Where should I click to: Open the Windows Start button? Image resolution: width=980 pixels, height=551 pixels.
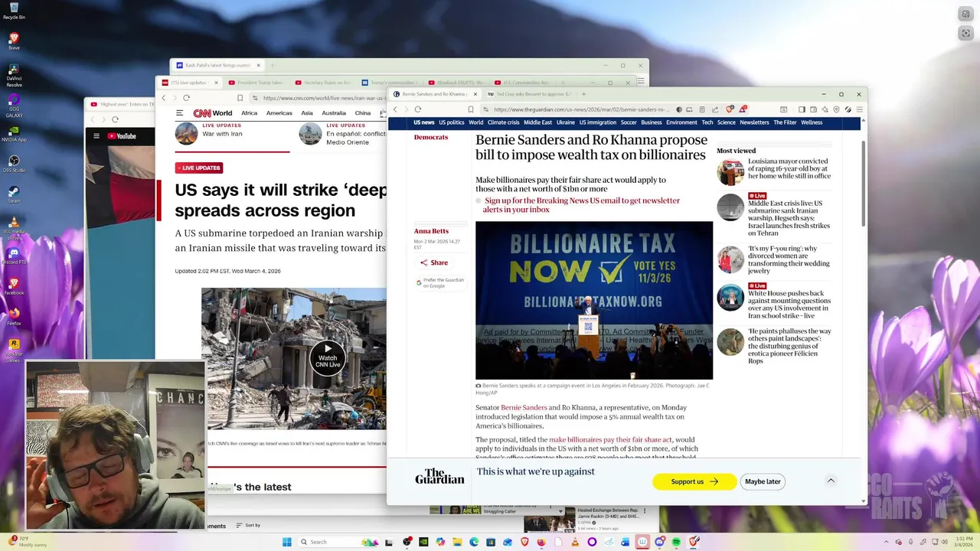pyautogui.click(x=287, y=542)
